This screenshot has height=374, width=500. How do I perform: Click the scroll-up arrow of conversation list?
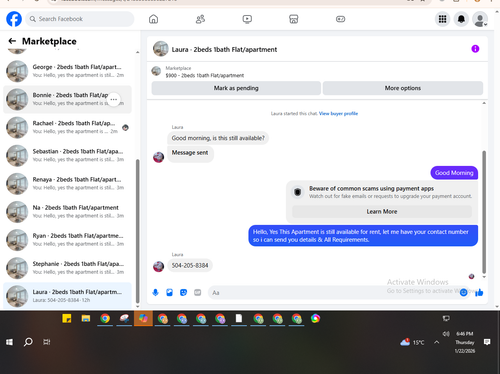pyautogui.click(x=137, y=52)
